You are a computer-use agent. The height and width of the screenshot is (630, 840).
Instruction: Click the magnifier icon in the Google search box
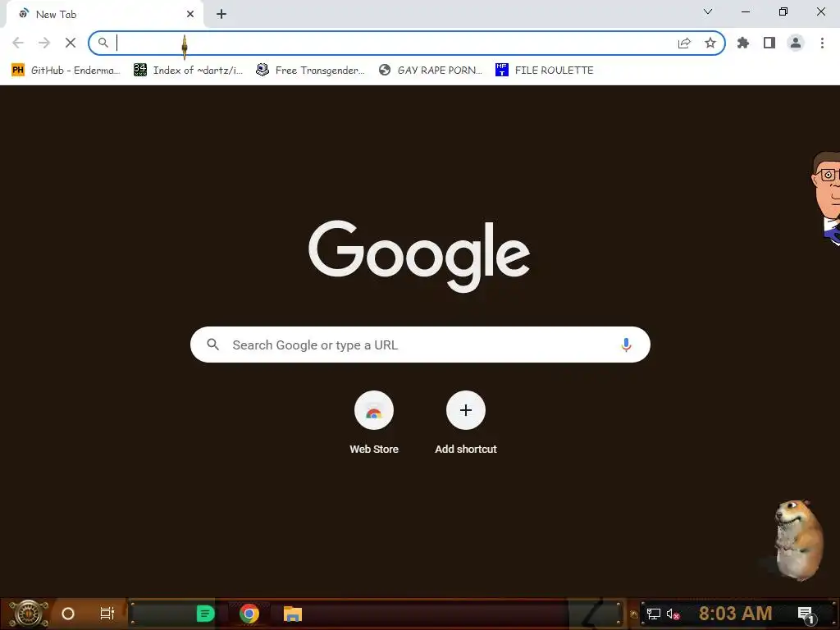click(212, 345)
